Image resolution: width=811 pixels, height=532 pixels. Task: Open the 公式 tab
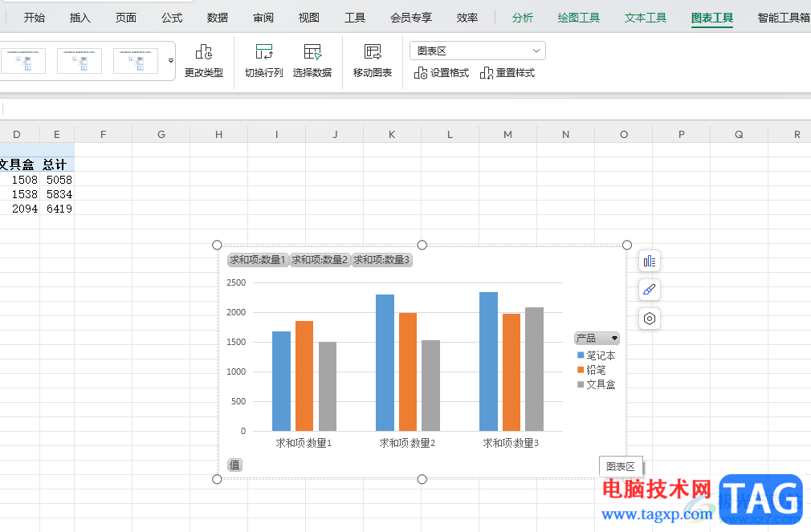(x=172, y=18)
